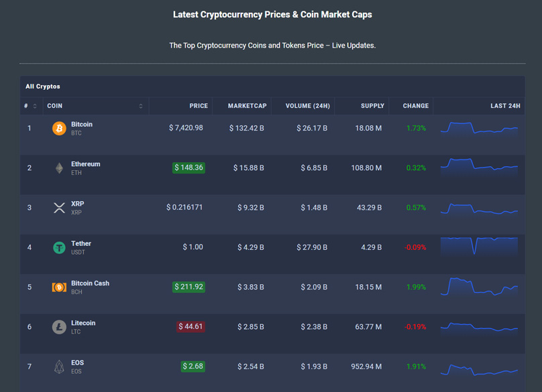
Task: Select the XRP price $ 0.216171
Action: pos(184,207)
